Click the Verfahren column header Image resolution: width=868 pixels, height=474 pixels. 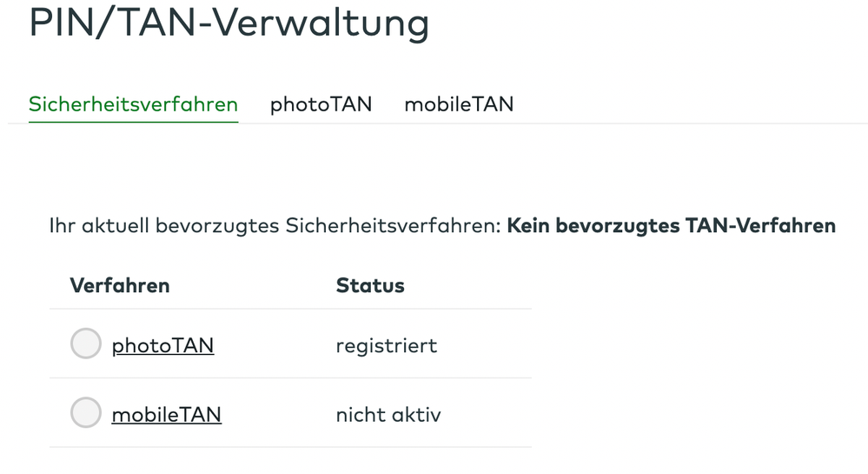tap(120, 285)
